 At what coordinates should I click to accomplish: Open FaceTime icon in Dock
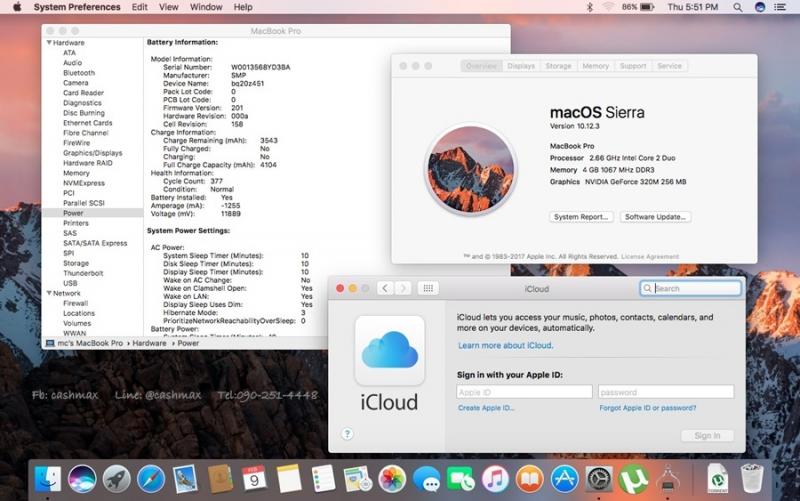coord(461,479)
